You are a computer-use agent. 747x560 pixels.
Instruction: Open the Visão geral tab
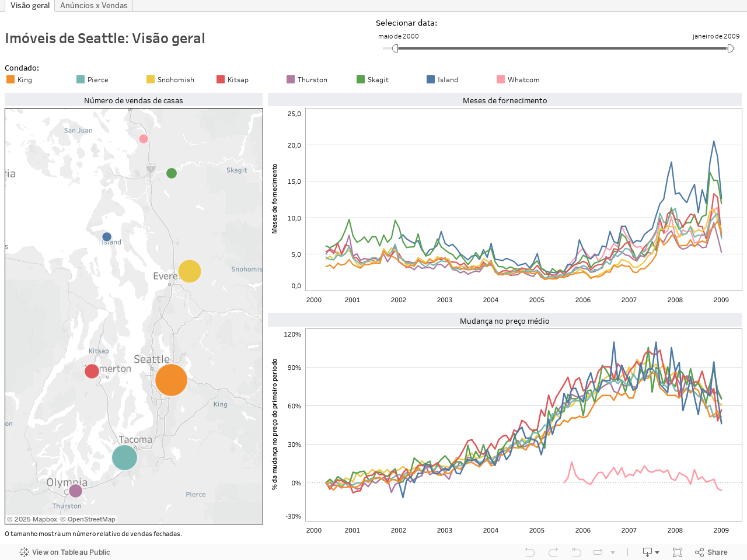point(30,5)
